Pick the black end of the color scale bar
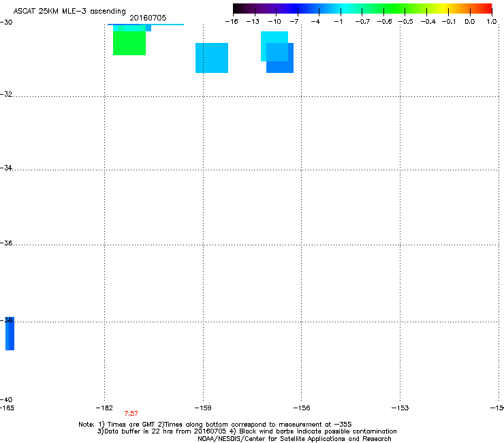This screenshot has height=443, width=504. pos(238,8)
